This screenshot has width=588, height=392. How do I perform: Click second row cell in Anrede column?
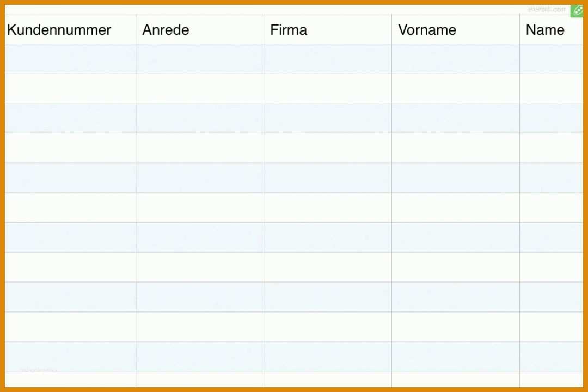click(200, 89)
